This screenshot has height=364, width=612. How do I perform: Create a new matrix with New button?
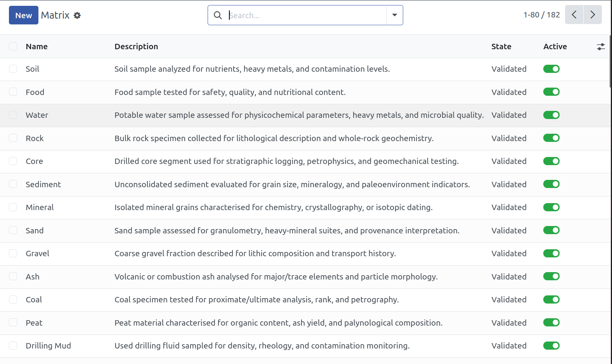24,15
